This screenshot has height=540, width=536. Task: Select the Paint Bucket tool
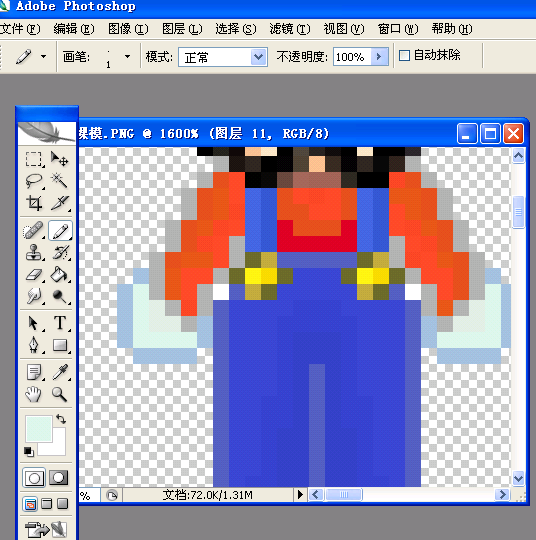(x=60, y=275)
